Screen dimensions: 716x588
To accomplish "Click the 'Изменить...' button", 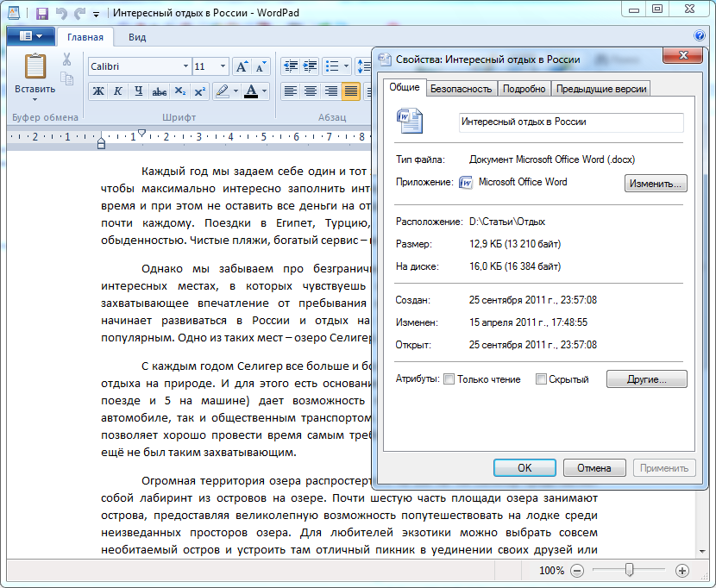I will 655,183.
